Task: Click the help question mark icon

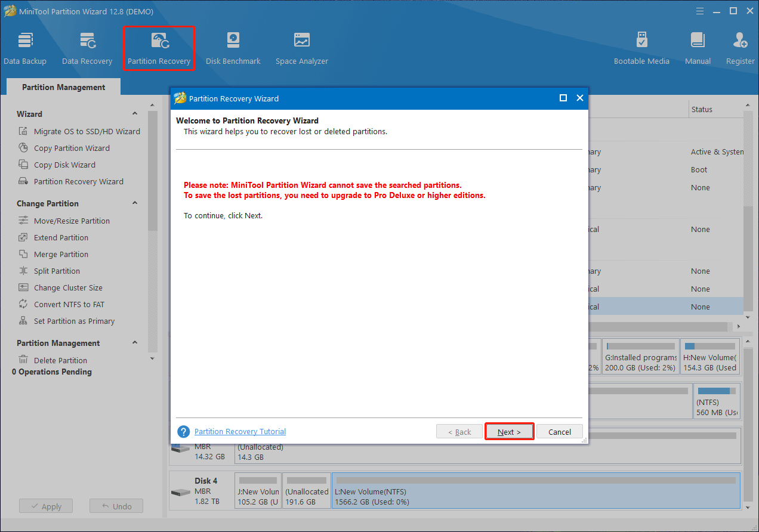Action: 184,431
